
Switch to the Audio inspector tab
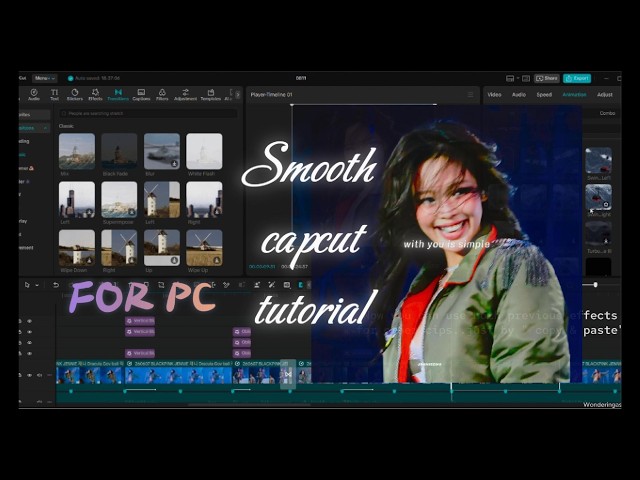pyautogui.click(x=519, y=95)
